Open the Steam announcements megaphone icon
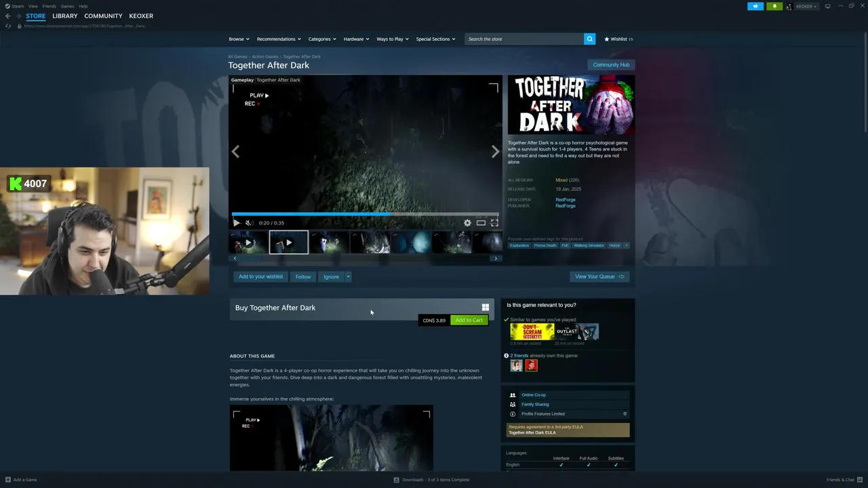The height and width of the screenshot is (488, 868). 755,6
